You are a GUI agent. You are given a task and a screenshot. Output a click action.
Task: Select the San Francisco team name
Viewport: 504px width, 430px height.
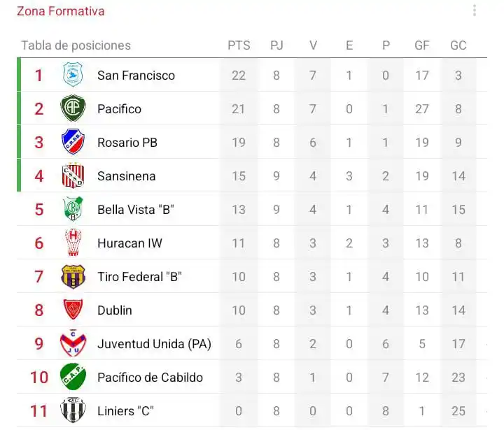pyautogui.click(x=136, y=76)
